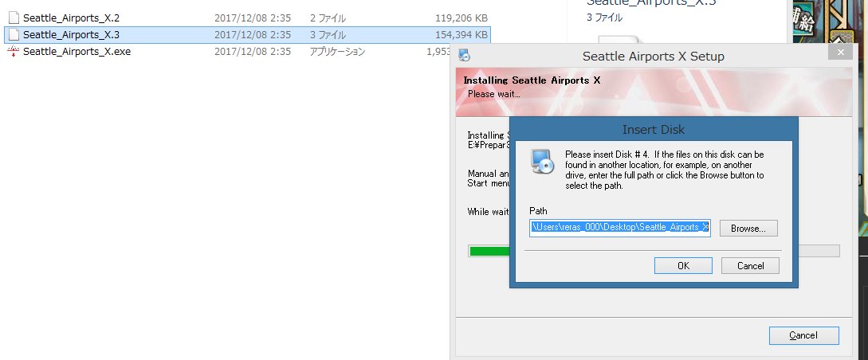Click the 3 ファイル label in preview pane
The image size is (868, 360).
(604, 18)
